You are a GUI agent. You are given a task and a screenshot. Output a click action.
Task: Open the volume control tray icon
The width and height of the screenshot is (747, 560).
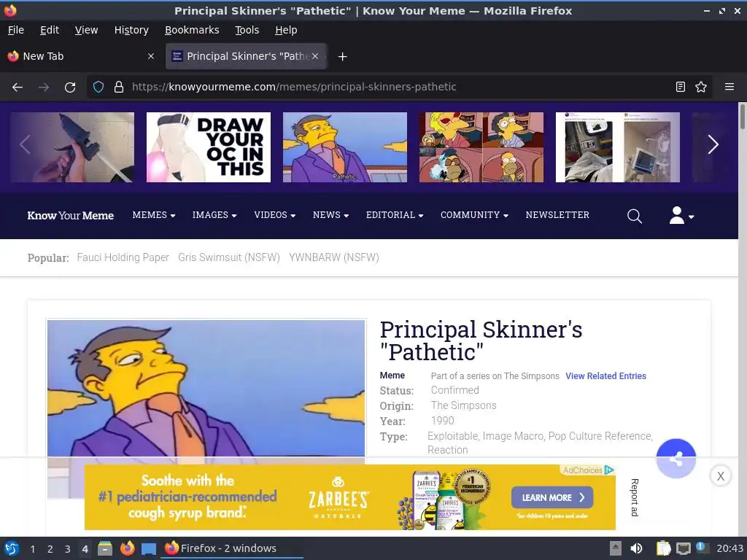pyautogui.click(x=636, y=548)
